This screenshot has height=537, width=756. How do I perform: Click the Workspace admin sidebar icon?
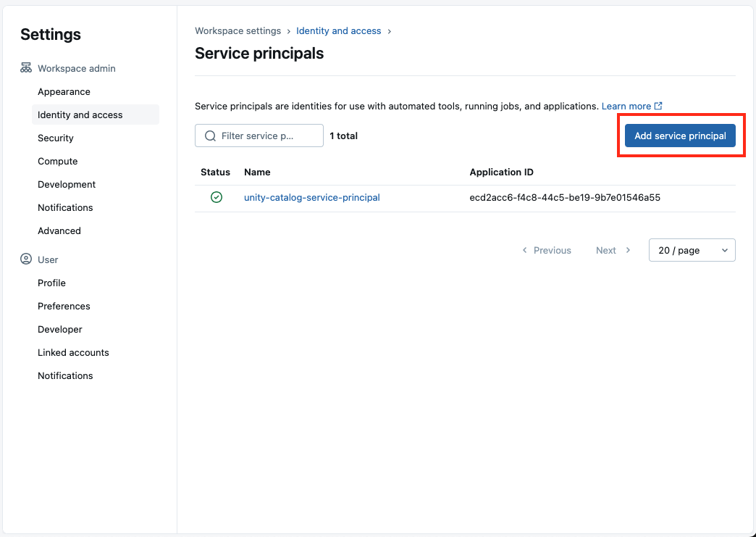26,68
